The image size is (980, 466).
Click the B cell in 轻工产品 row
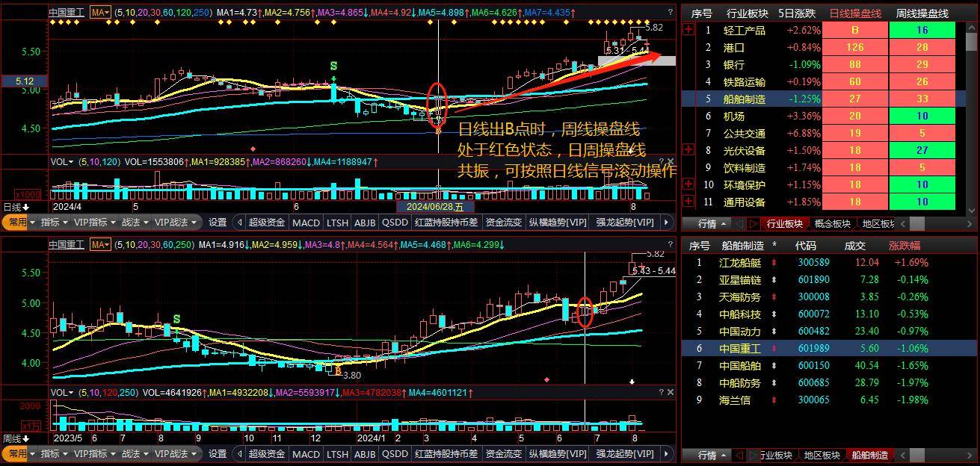tap(855, 30)
